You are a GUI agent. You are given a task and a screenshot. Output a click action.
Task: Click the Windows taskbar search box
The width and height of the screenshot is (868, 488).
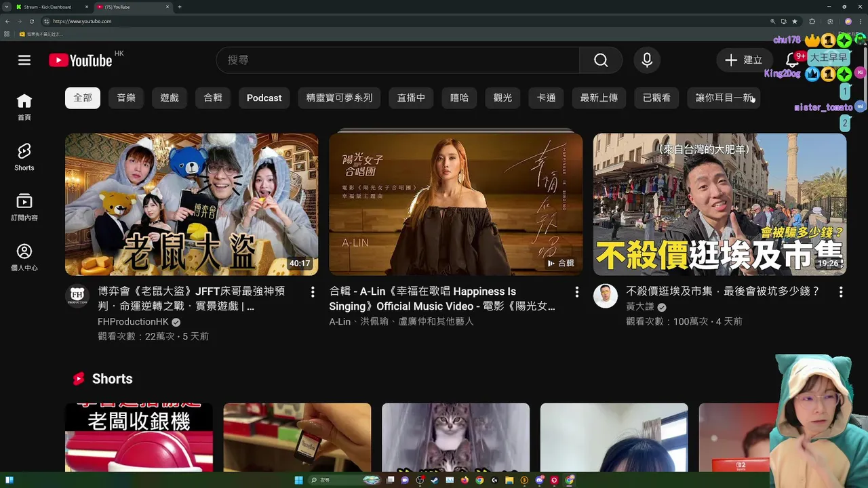[344, 480]
